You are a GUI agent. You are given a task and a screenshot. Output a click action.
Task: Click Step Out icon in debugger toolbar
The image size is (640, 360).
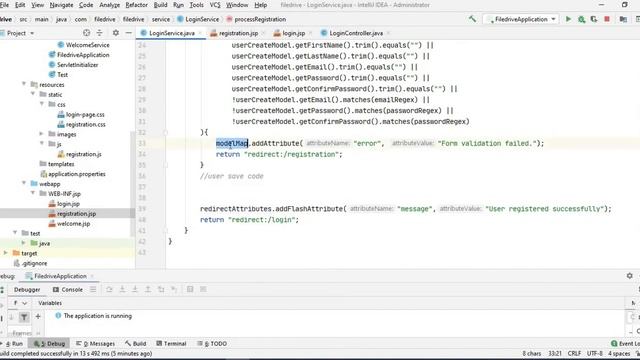click(x=148, y=289)
